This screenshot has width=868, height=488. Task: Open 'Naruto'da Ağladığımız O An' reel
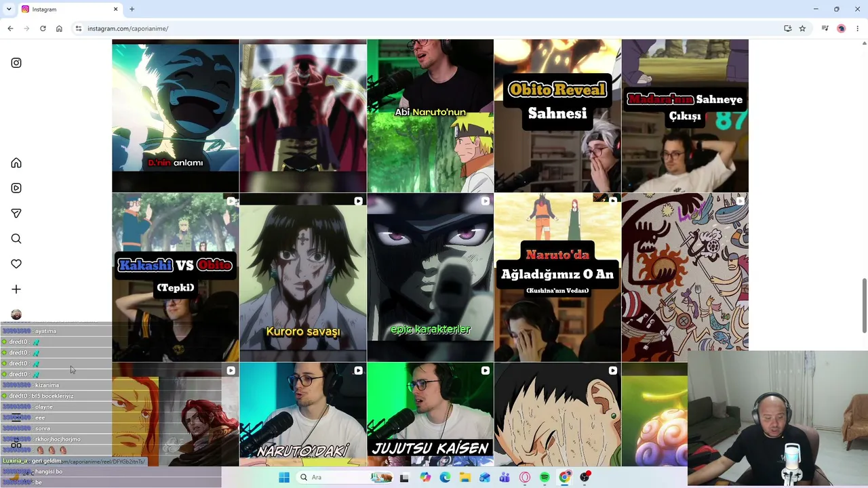(557, 278)
